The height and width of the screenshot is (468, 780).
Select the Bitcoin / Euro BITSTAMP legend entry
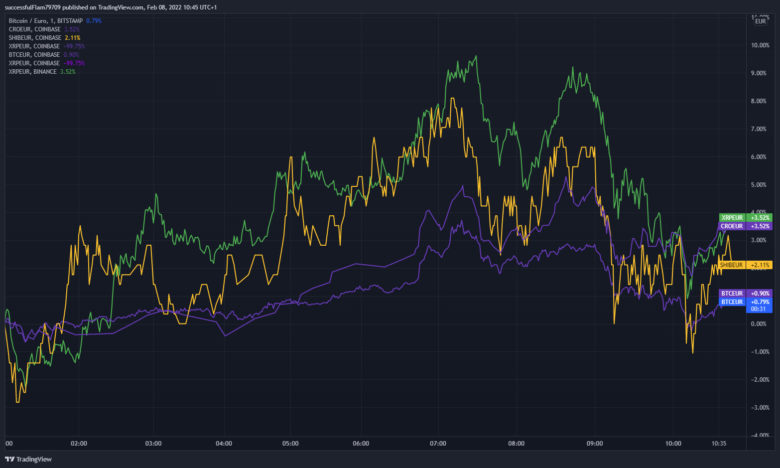click(x=45, y=20)
